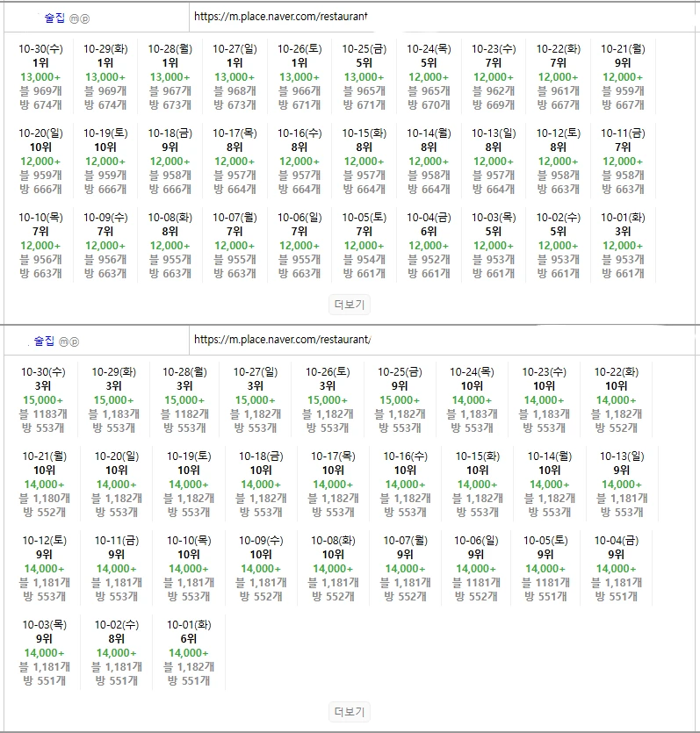
Task: Open the 술집 keyword link in upper panel
Action: 54,18
